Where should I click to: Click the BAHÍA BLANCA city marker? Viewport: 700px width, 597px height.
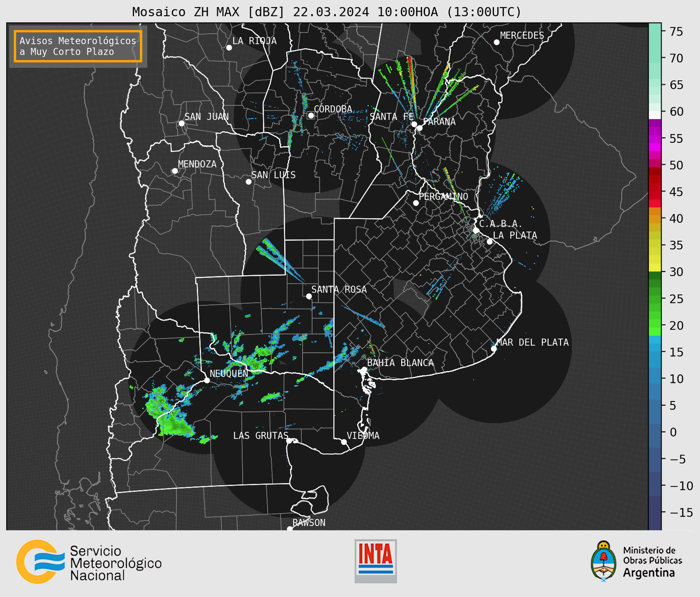364,369
